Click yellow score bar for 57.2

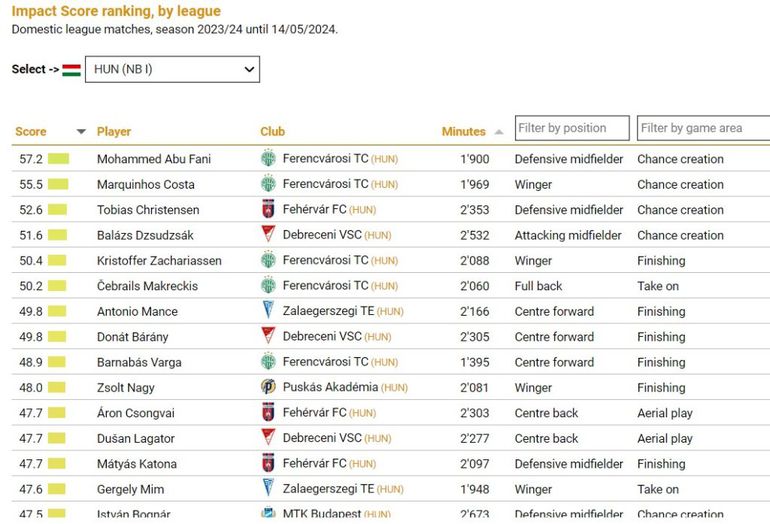[x=58, y=159]
